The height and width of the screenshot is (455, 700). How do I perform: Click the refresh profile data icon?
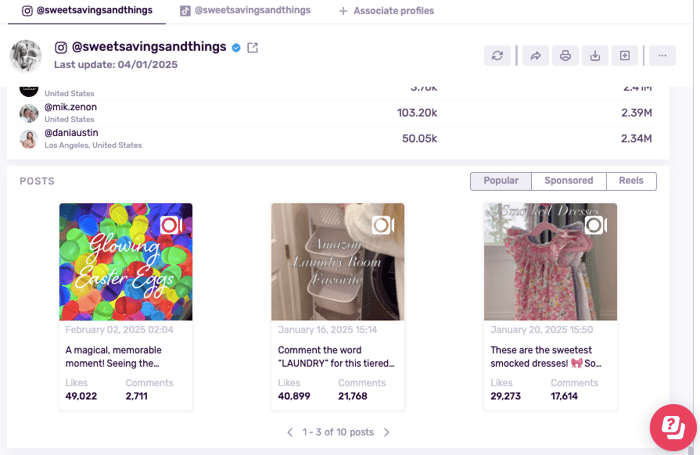pos(497,56)
